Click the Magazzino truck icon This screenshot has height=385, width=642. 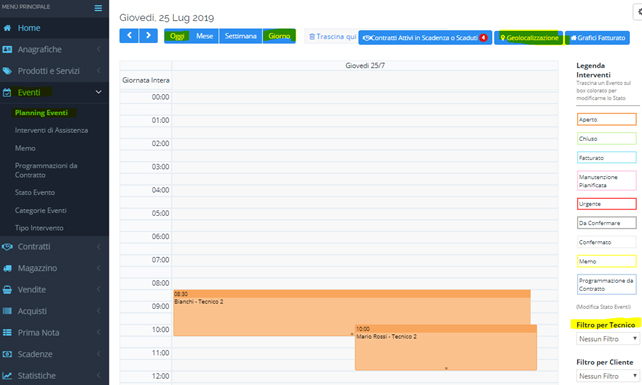coord(7,268)
